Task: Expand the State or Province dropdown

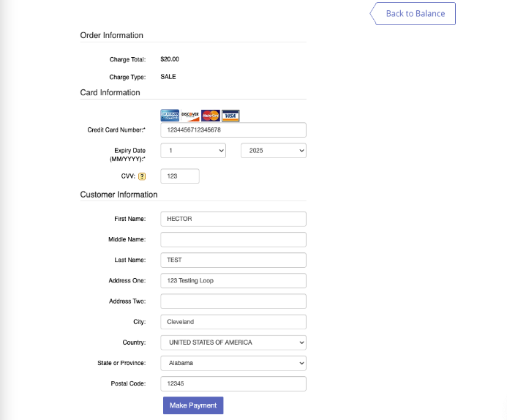Action: (233, 363)
